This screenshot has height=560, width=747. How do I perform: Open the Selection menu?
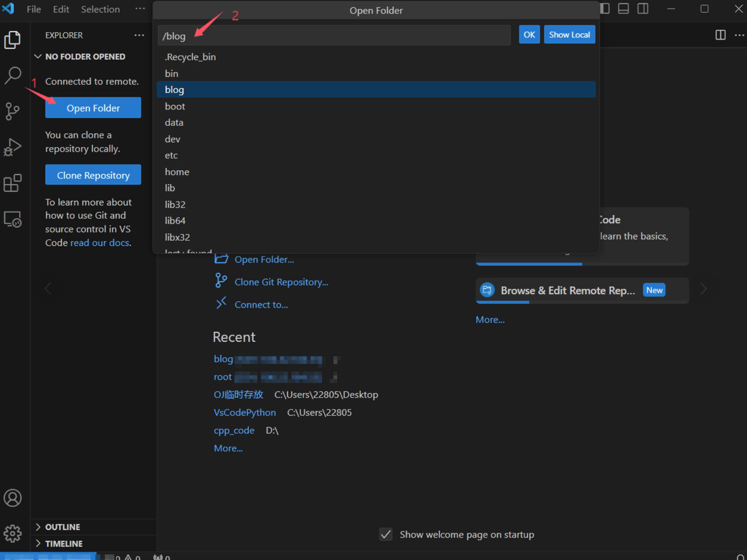pos(100,9)
